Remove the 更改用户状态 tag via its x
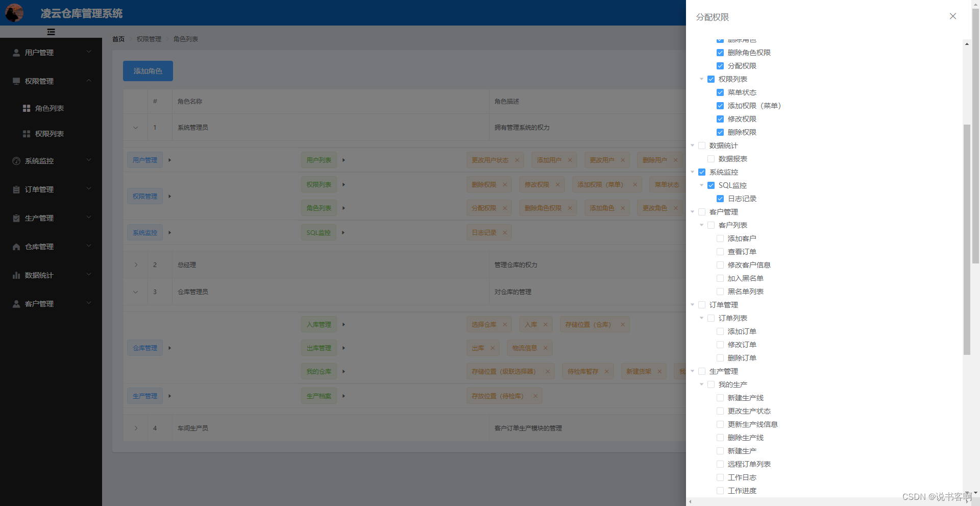Screen dimensions: 980x506 tap(517, 160)
